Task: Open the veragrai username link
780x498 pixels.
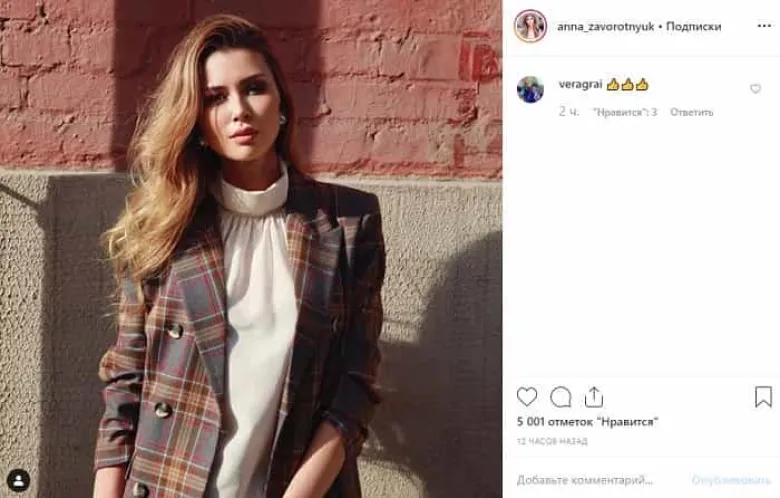Action: 580,85
